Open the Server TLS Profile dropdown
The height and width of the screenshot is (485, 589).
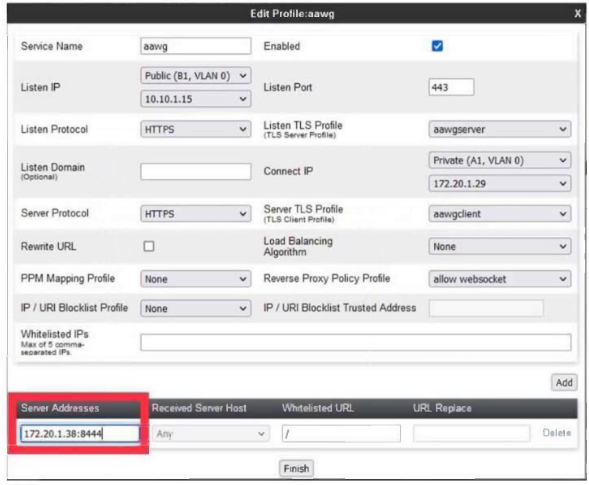click(500, 214)
